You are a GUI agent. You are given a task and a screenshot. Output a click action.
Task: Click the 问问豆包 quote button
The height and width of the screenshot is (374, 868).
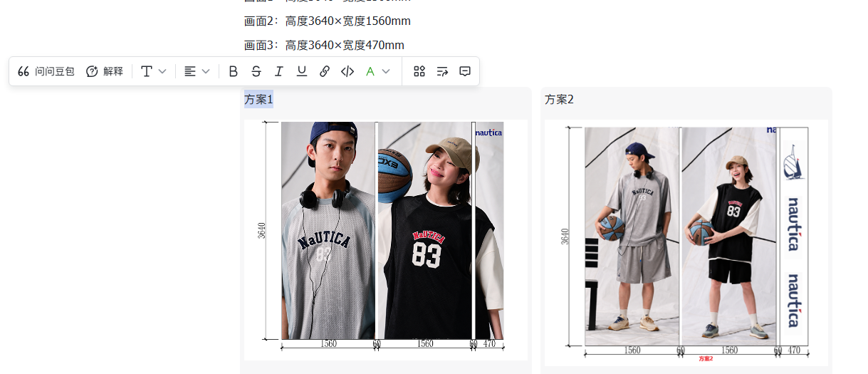pos(46,71)
